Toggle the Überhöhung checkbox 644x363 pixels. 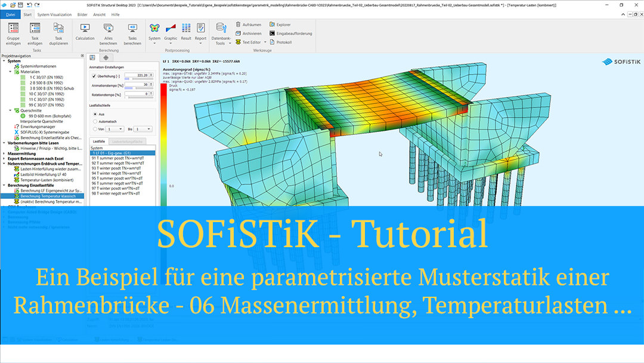coord(94,76)
